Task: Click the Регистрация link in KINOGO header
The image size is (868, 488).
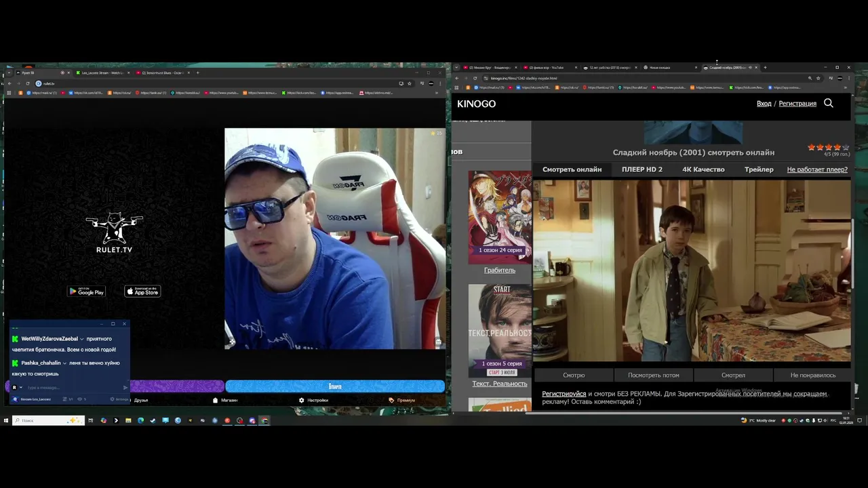Action: click(797, 104)
